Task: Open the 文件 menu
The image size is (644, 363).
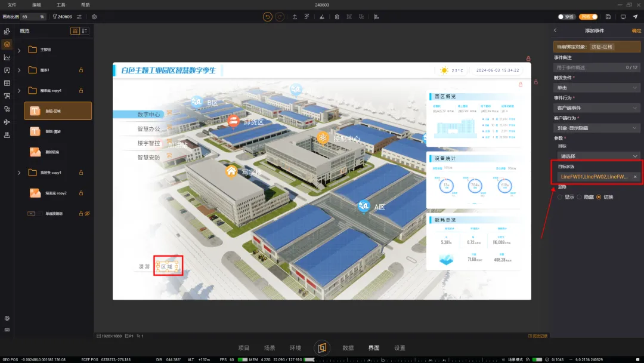Action: (x=12, y=5)
